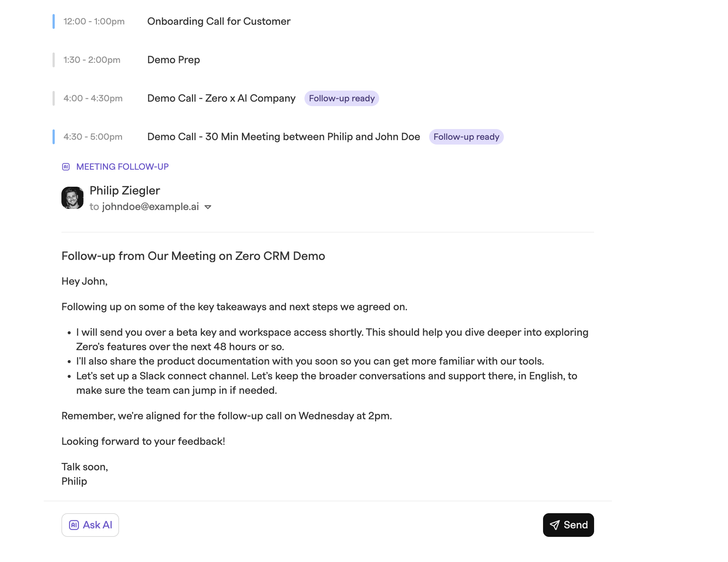Click into the email body greeting Hey John
The image size is (728, 562).
pos(84,281)
